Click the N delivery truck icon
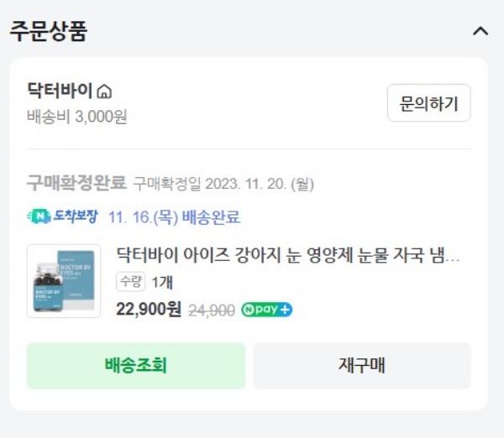The height and width of the screenshot is (438, 504). click(x=39, y=216)
